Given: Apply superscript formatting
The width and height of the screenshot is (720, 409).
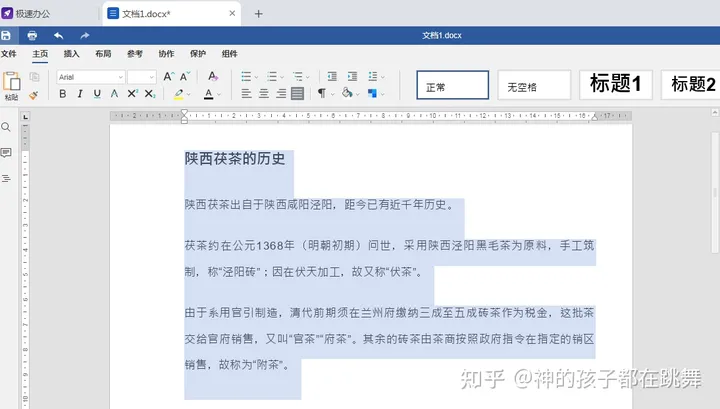Looking at the screenshot, I should pos(131,94).
